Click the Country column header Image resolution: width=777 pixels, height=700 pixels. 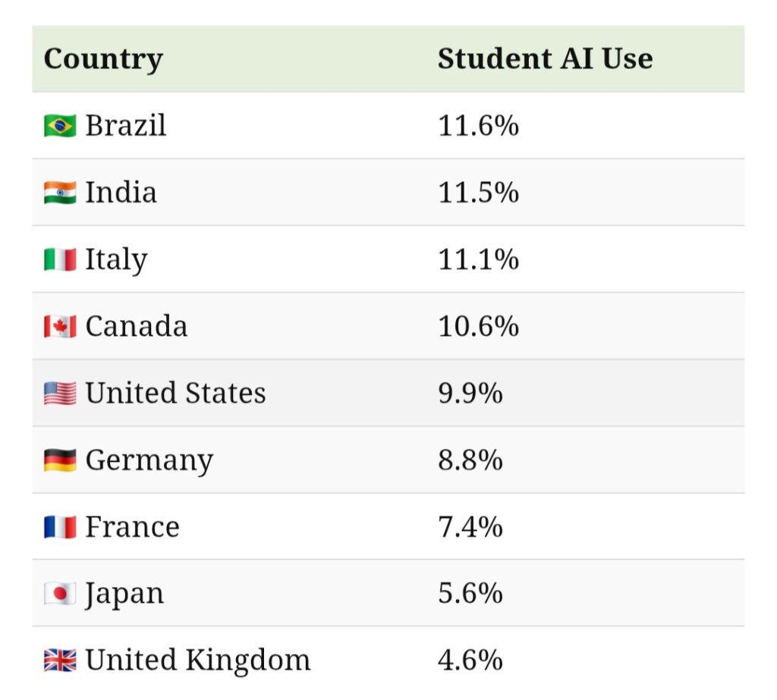pyautogui.click(x=103, y=59)
